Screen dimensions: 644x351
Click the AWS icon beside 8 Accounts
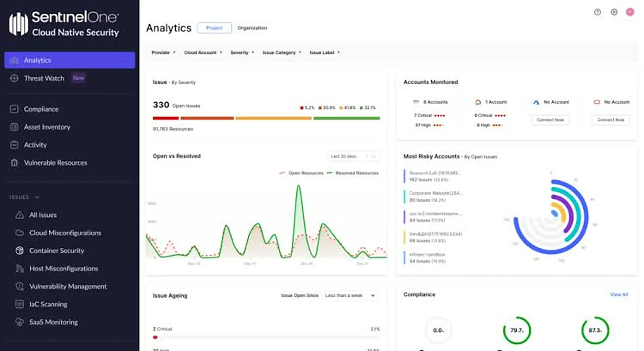416,102
